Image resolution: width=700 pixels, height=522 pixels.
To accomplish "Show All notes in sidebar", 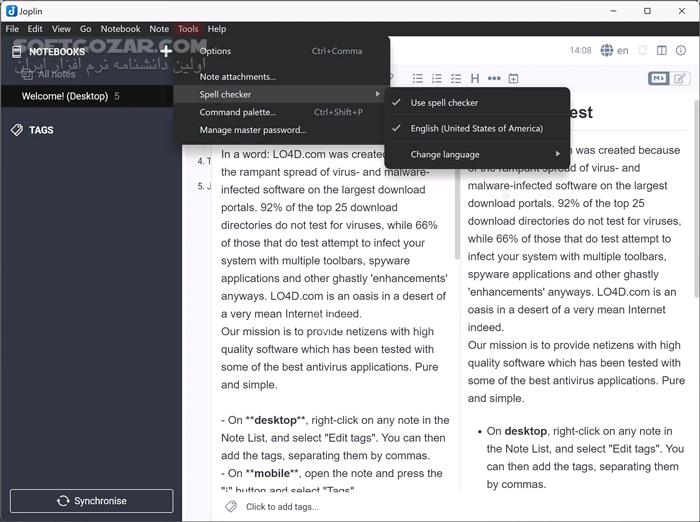I will [x=56, y=74].
